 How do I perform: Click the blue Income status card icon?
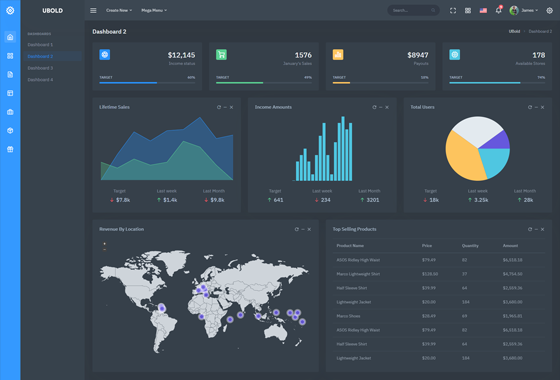coord(105,55)
